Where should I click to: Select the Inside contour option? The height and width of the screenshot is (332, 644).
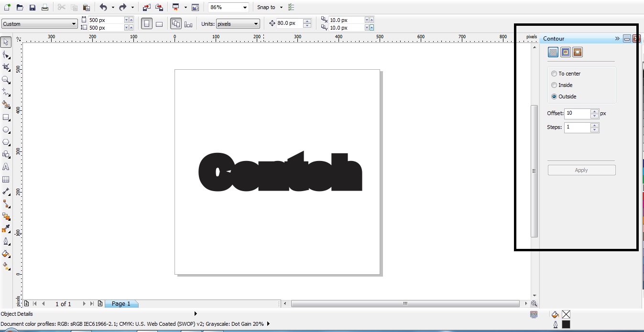pos(554,85)
